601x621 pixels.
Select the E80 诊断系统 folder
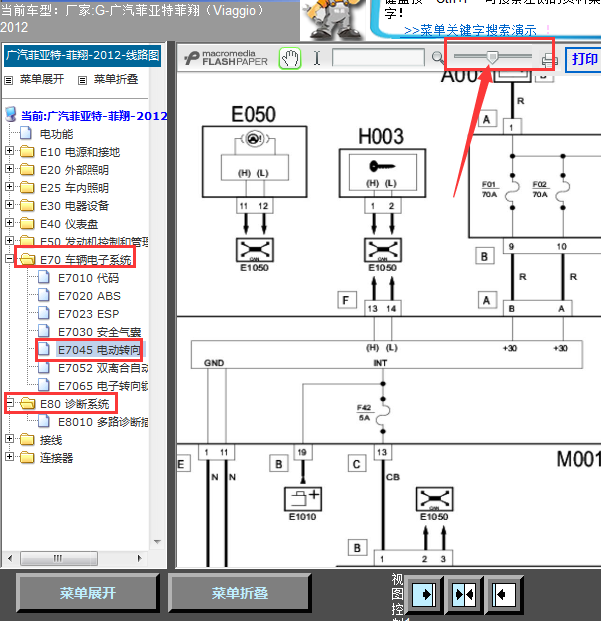74,404
